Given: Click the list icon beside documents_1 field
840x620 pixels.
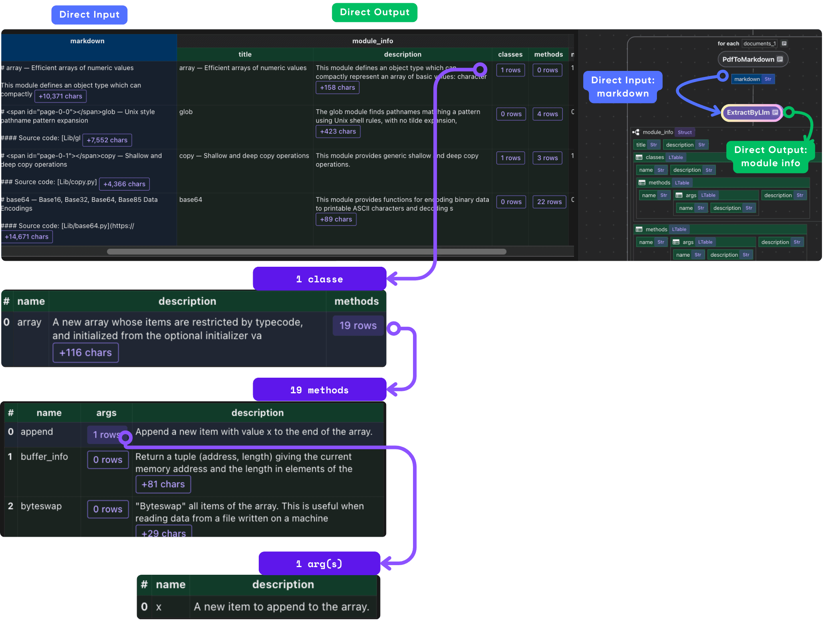Looking at the screenshot, I should [x=785, y=43].
